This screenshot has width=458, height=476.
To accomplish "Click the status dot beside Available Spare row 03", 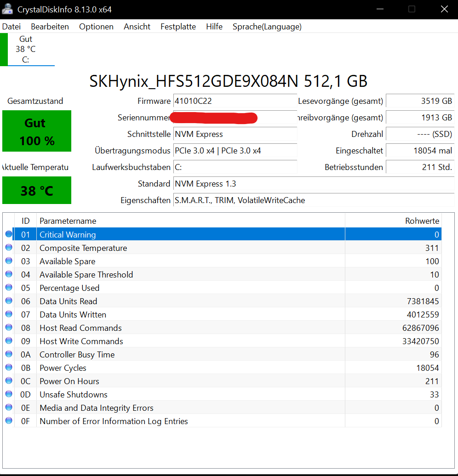I will coord(9,261).
